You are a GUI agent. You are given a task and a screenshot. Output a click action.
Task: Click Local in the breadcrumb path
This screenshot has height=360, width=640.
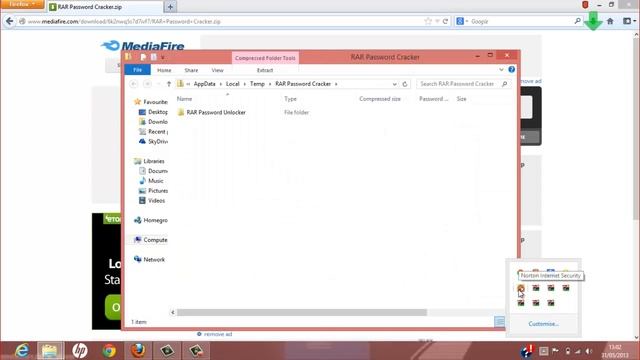click(x=233, y=84)
